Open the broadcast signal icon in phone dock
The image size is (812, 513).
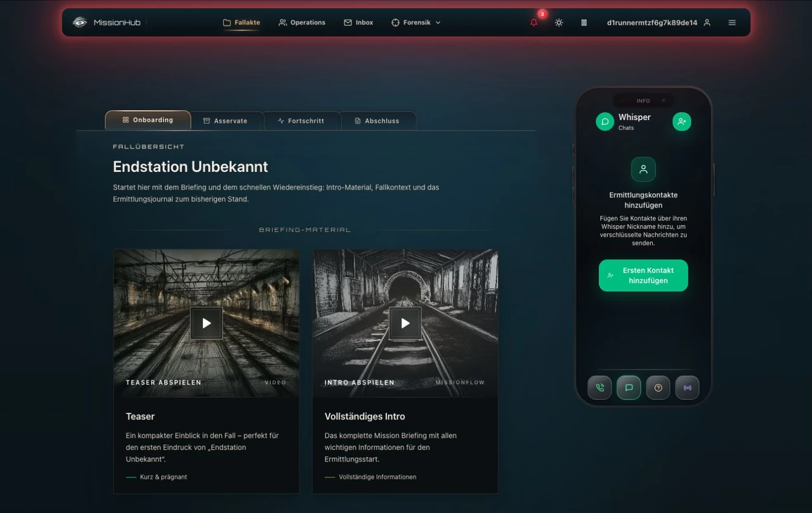point(687,387)
